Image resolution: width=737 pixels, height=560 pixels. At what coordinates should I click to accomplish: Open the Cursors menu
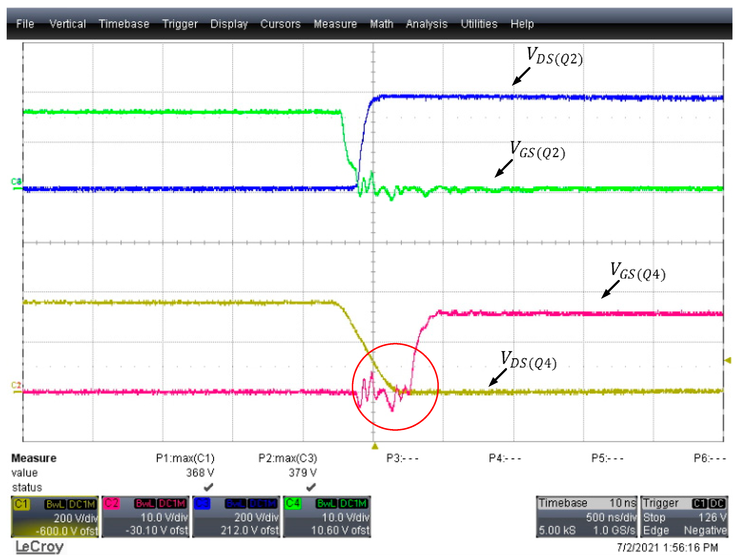281,24
